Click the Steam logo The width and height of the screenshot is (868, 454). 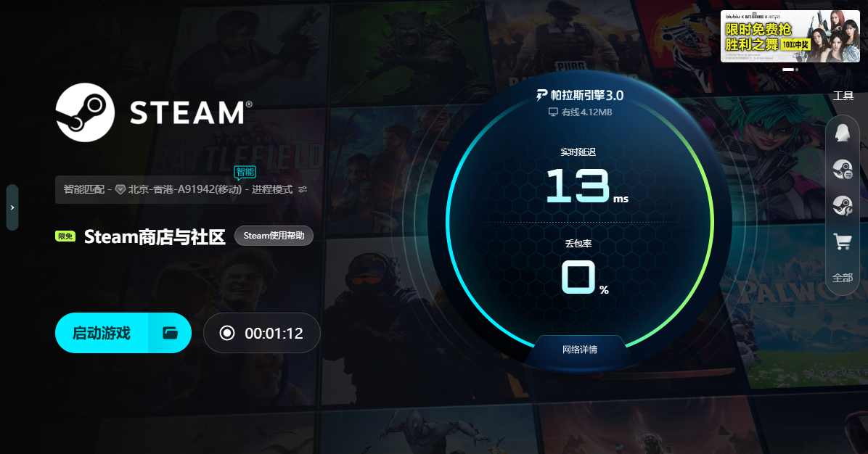tap(153, 113)
